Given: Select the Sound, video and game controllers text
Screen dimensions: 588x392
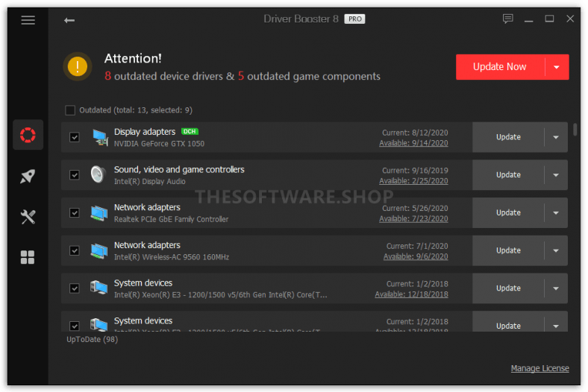Looking at the screenshot, I should pos(179,170).
